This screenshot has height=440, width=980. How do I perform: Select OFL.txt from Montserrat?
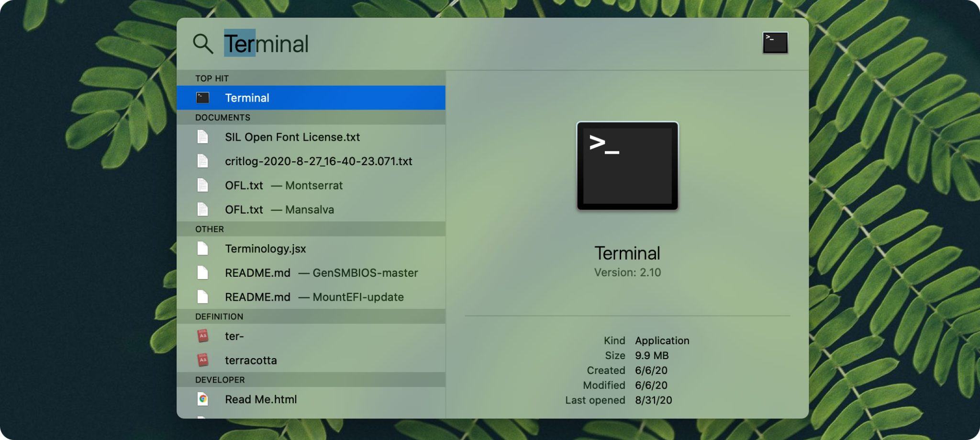click(311, 185)
